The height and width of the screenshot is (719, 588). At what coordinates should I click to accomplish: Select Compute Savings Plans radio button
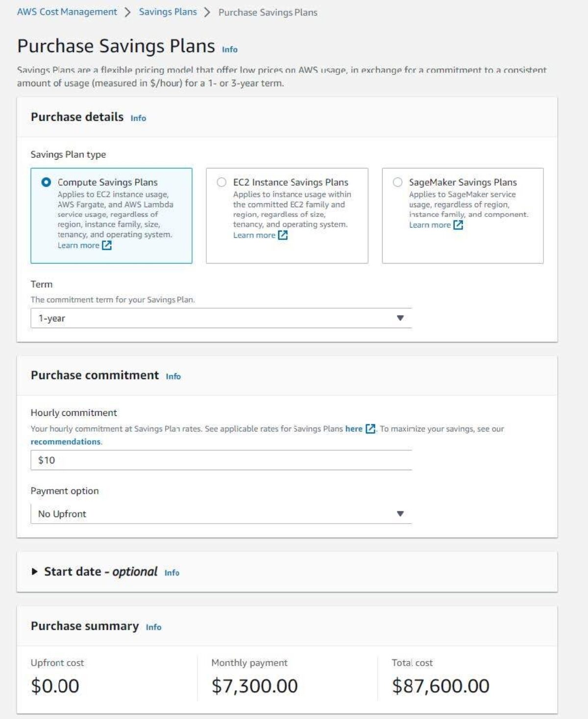click(46, 182)
